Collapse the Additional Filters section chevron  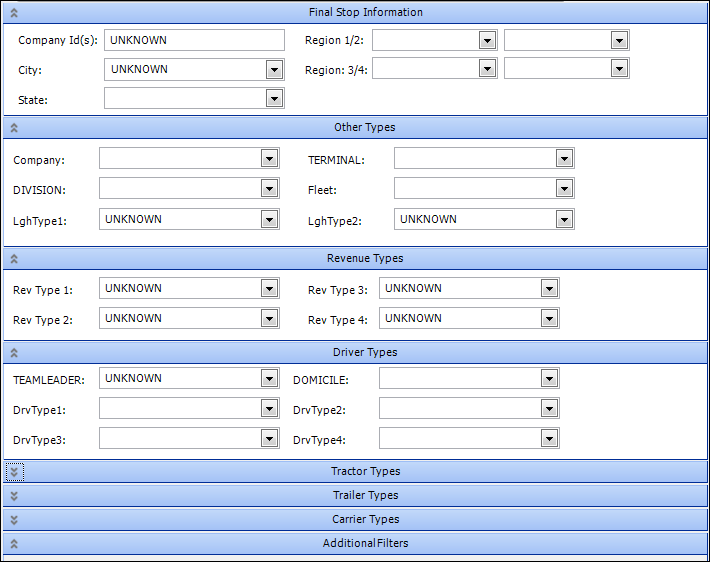point(14,544)
